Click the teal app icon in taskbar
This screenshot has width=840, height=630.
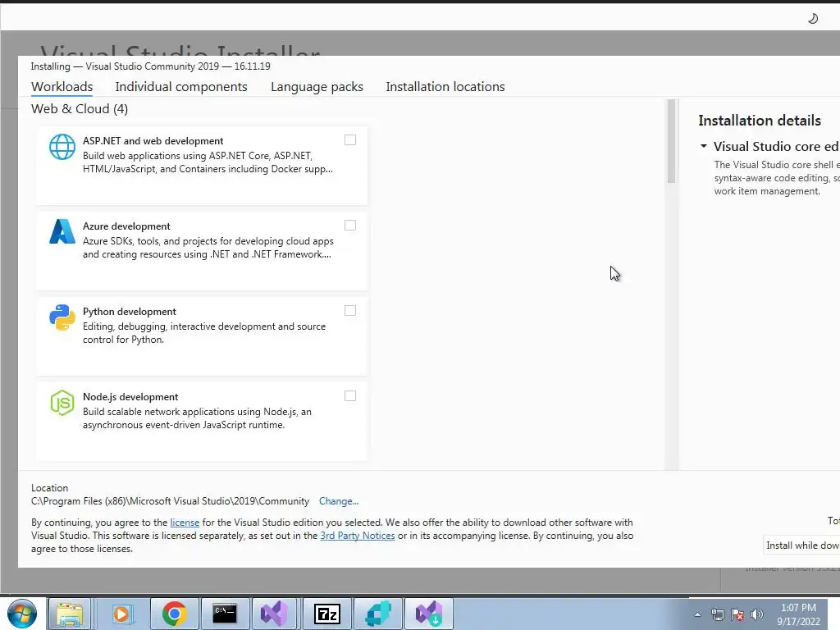coord(378,614)
